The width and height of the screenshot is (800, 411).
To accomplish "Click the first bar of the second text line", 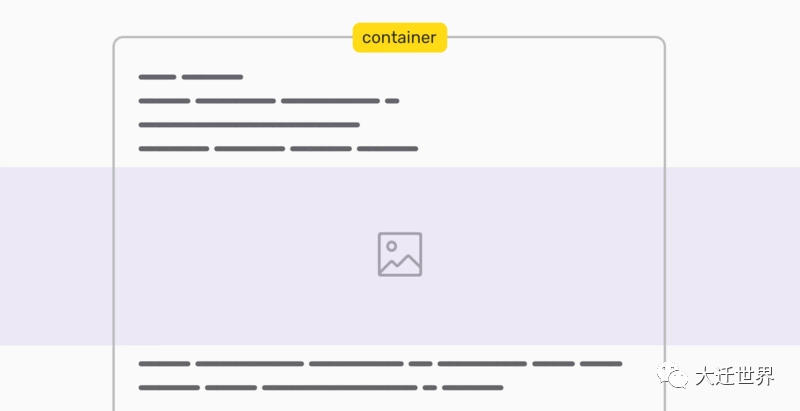I will coord(164,101).
